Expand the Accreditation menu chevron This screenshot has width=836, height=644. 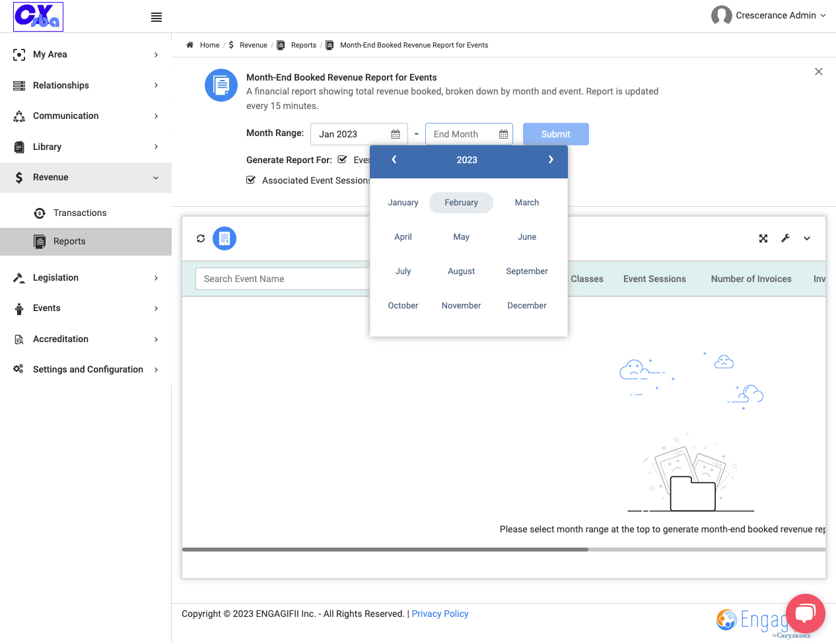[x=156, y=340]
